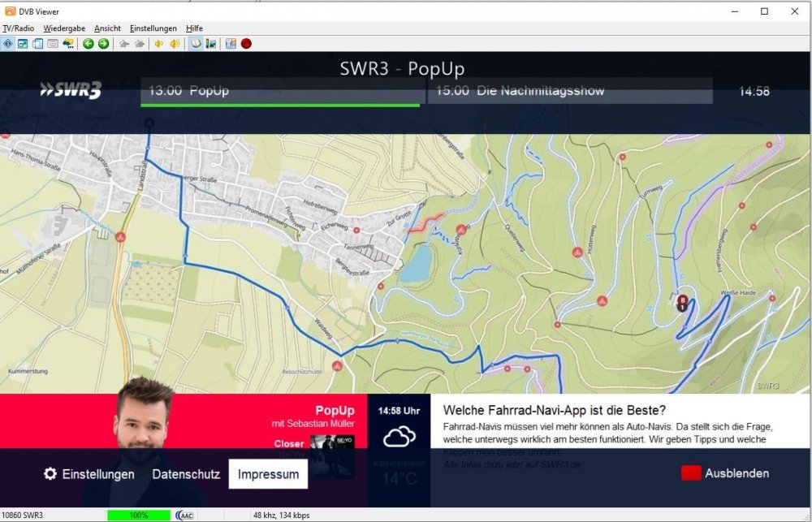Open picture/color settings toolbar icon
The height and width of the screenshot is (522, 812).
[211, 44]
